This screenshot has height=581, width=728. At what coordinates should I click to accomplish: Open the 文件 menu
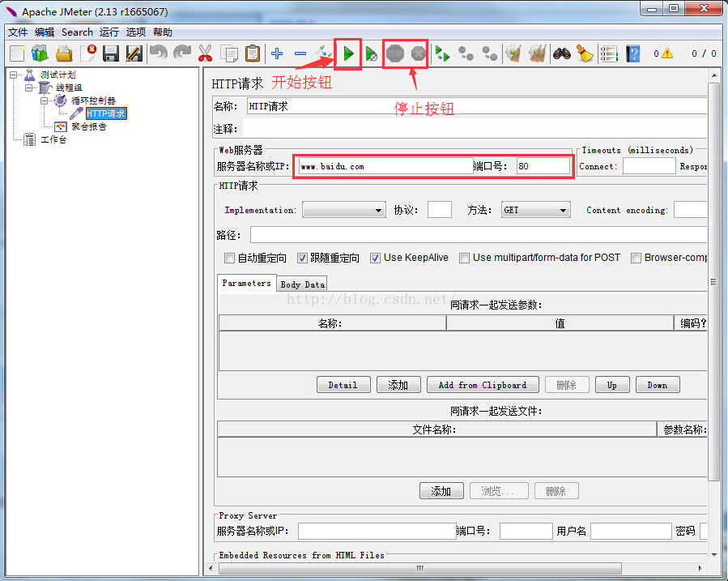(x=18, y=32)
